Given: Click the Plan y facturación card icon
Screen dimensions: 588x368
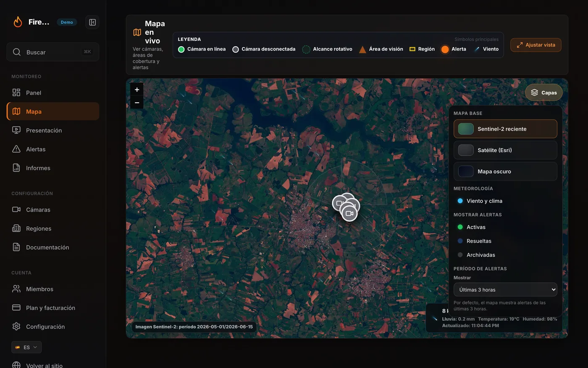Looking at the screenshot, I should click(16, 308).
